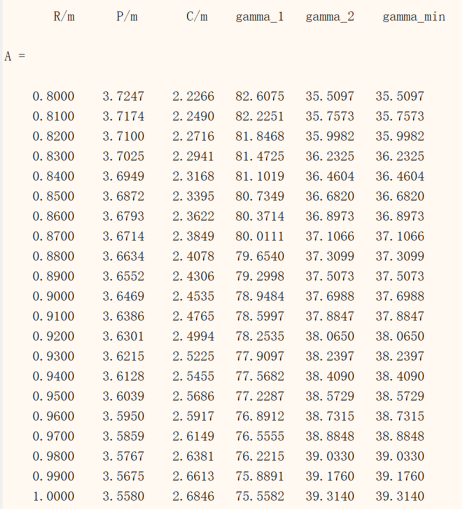The height and width of the screenshot is (509, 462).
Task: Click the C/m column header
Action: tap(197, 16)
